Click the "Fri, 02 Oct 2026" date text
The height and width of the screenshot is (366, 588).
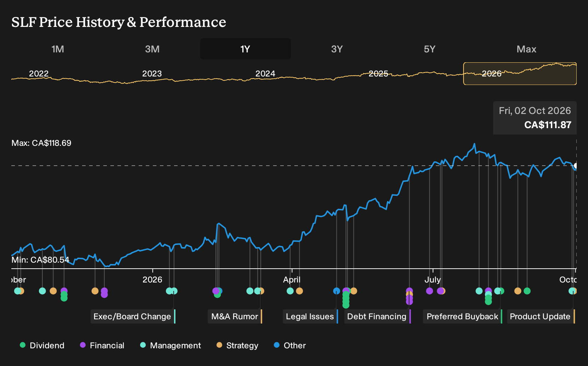535,111
